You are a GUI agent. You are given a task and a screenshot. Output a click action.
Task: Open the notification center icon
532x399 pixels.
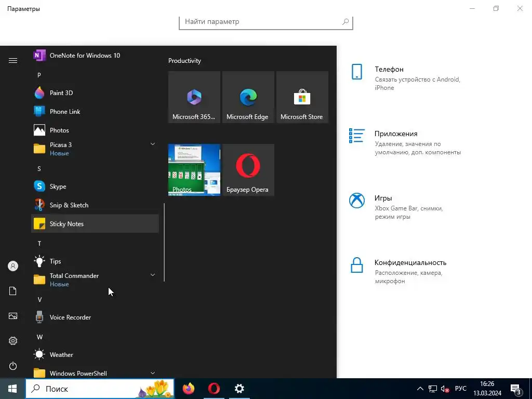tap(516, 389)
